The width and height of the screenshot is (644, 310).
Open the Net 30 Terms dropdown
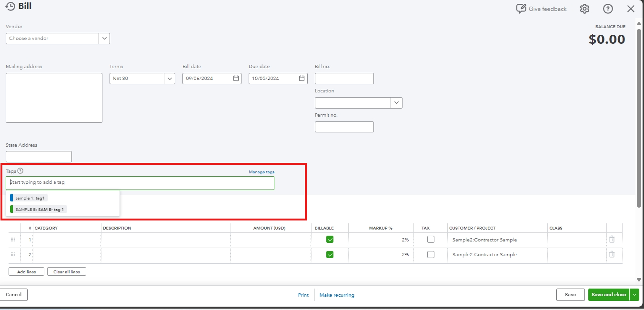pyautogui.click(x=170, y=78)
